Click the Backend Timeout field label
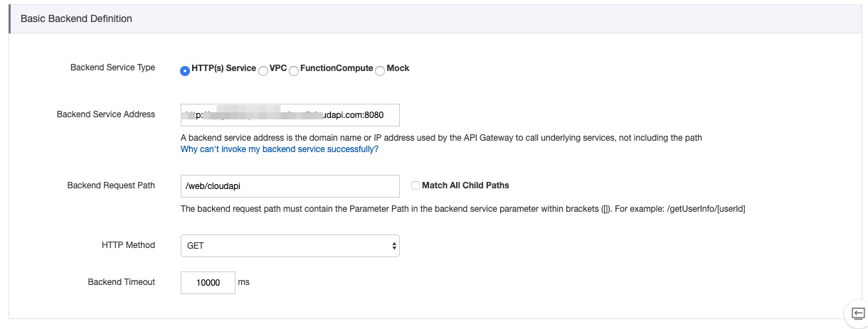 tap(122, 282)
